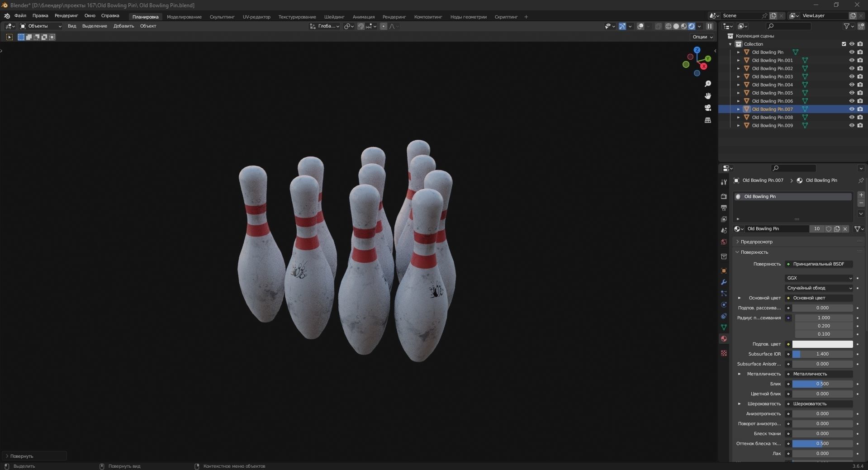The height and width of the screenshot is (470, 868).
Task: Switch to the Render properties tab
Action: pyautogui.click(x=724, y=197)
